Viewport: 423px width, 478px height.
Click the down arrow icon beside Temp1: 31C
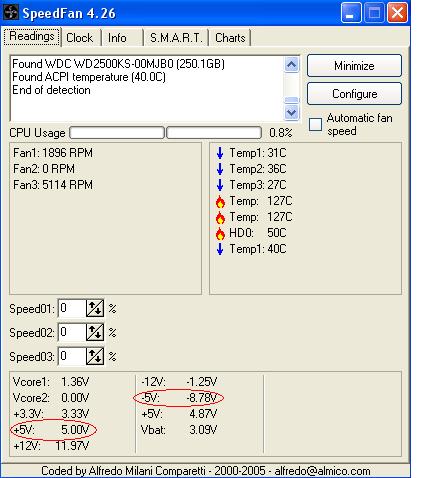click(x=220, y=153)
